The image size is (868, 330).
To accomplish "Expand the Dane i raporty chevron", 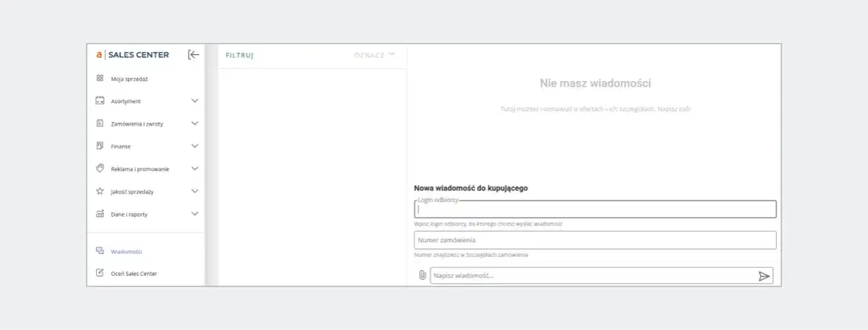I will pos(194,214).
